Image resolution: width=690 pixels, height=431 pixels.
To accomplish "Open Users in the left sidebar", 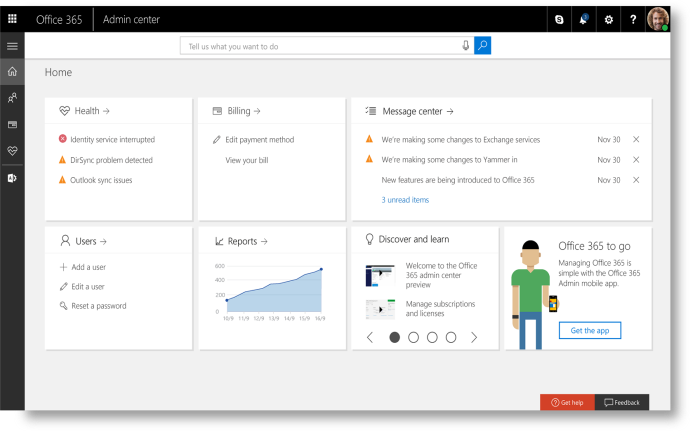I will (x=12, y=98).
